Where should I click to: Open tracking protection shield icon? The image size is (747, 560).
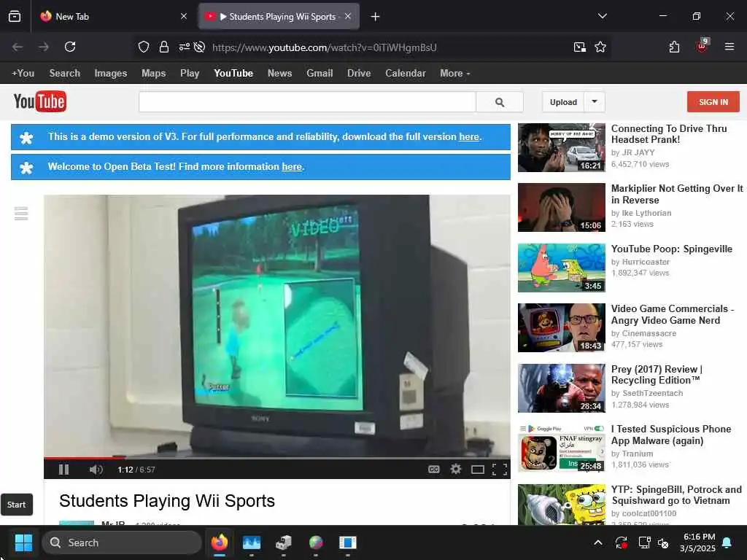point(144,47)
